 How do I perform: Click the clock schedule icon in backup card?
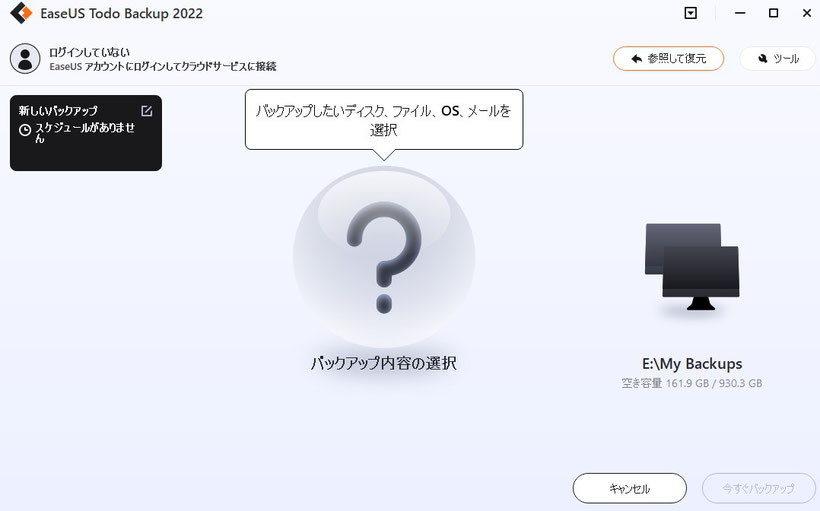pos(25,130)
